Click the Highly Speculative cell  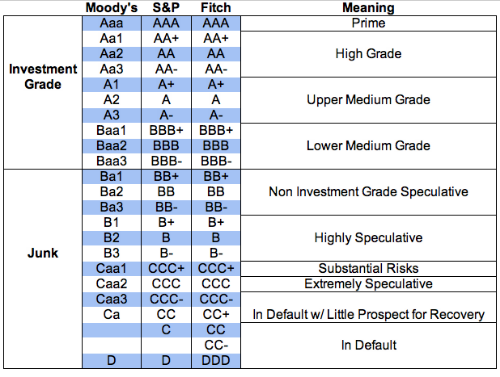pos(368,238)
